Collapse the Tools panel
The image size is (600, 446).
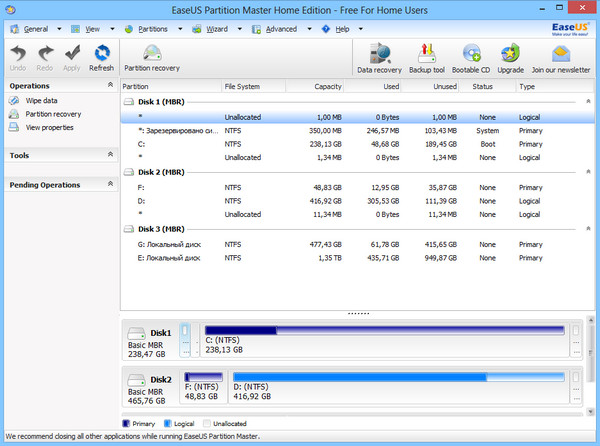(110, 155)
